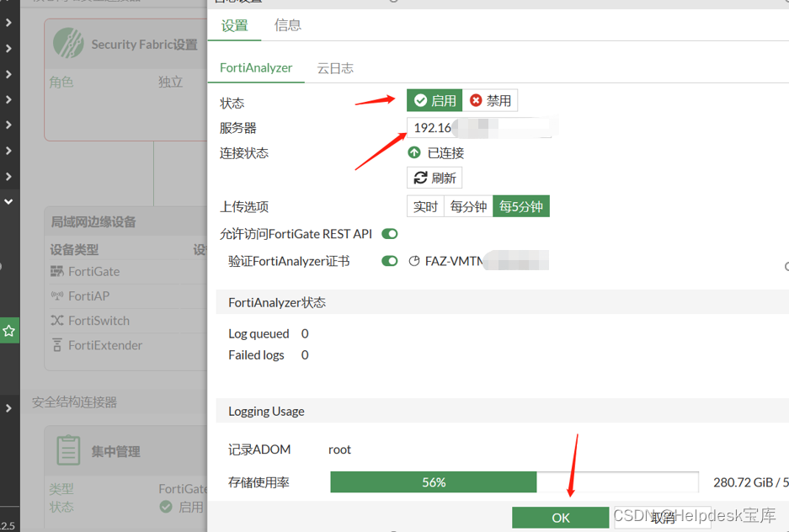Image resolution: width=789 pixels, height=532 pixels.
Task: Click the server IP address field
Action: tap(479, 128)
